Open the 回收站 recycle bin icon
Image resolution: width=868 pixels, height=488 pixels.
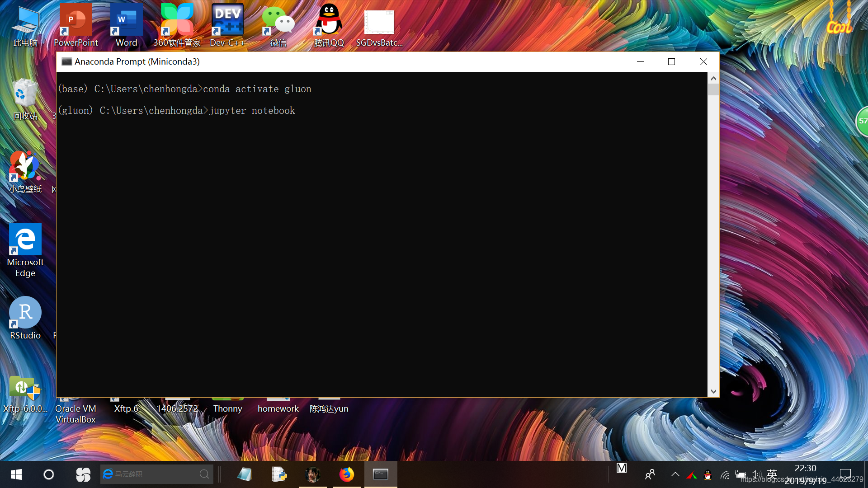coord(25,99)
